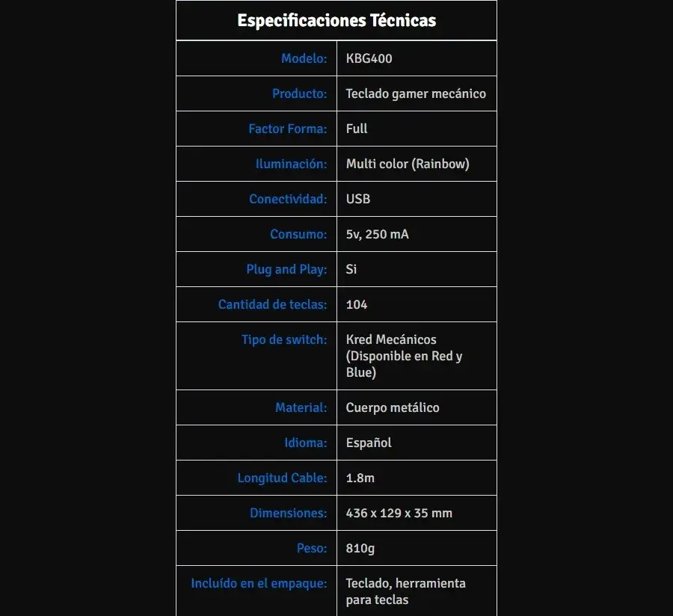
Task: Click the Teclado gamer mecánico text
Action: tap(416, 93)
